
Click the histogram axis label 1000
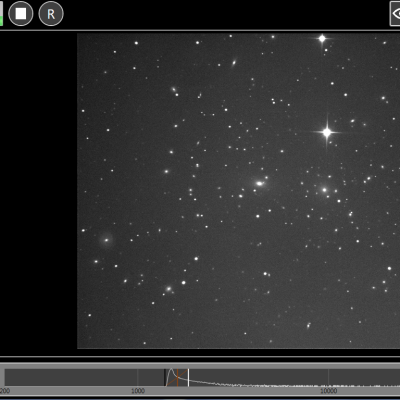[x=138, y=391]
